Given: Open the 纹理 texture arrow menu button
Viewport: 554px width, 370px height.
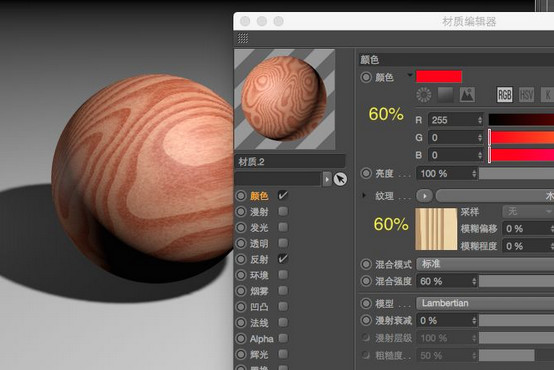Looking at the screenshot, I should 424,196.
